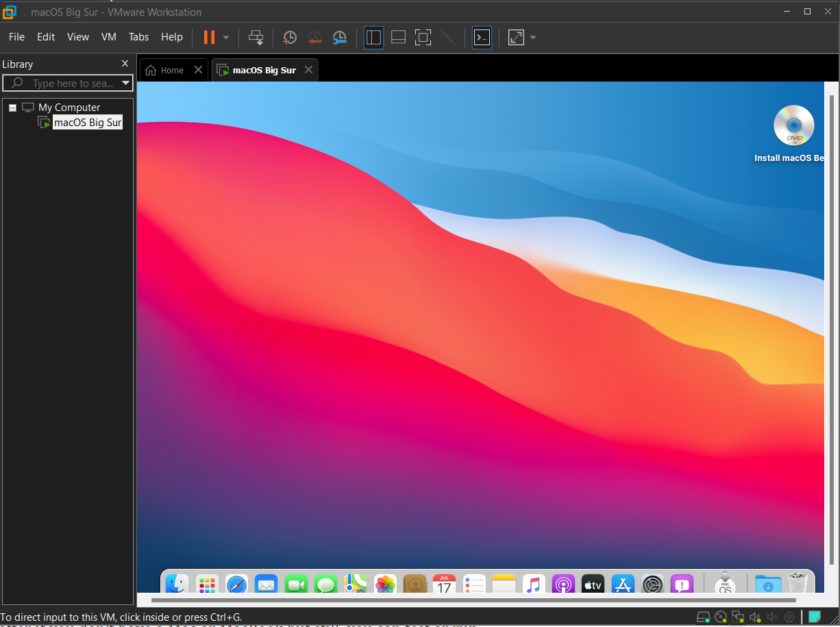The image size is (840, 627).
Task: Open Reminders from the dock
Action: point(474,584)
